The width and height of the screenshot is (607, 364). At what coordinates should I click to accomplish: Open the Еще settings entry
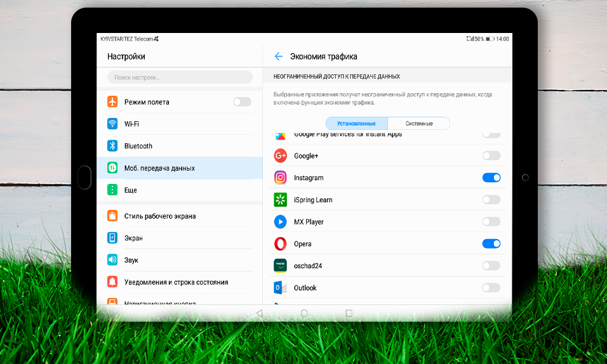coord(180,190)
